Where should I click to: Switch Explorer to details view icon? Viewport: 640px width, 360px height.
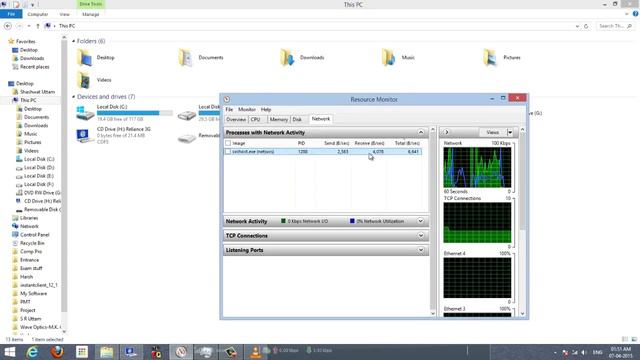click(x=625, y=339)
